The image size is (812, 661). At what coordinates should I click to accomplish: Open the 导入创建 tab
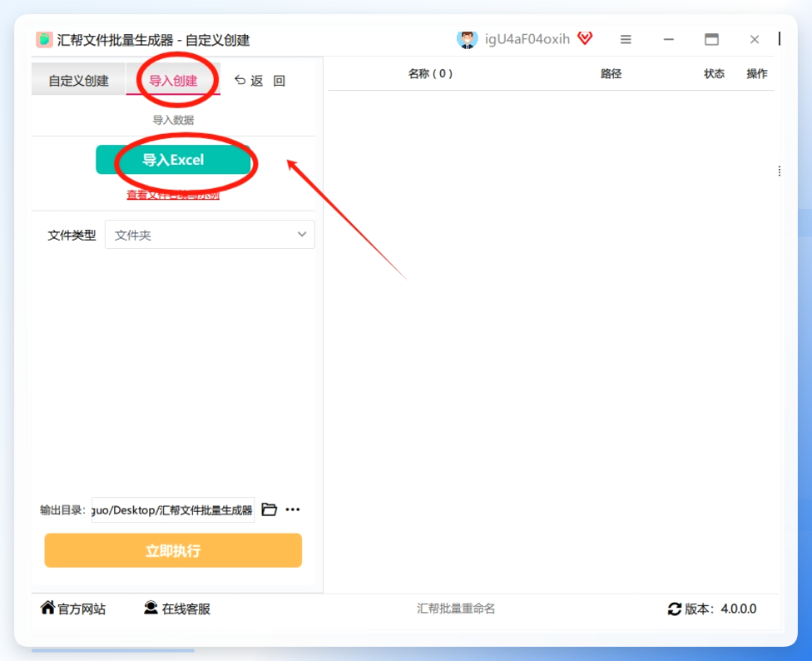tap(173, 80)
